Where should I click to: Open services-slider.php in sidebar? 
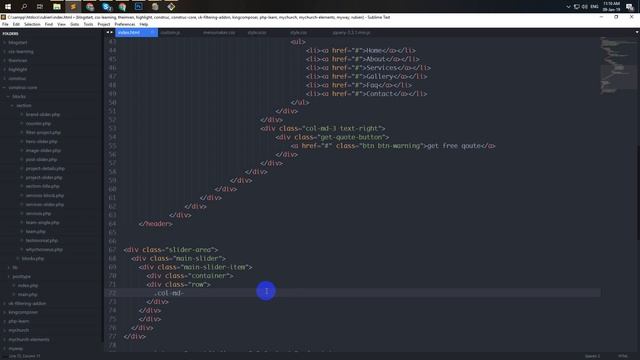point(44,204)
